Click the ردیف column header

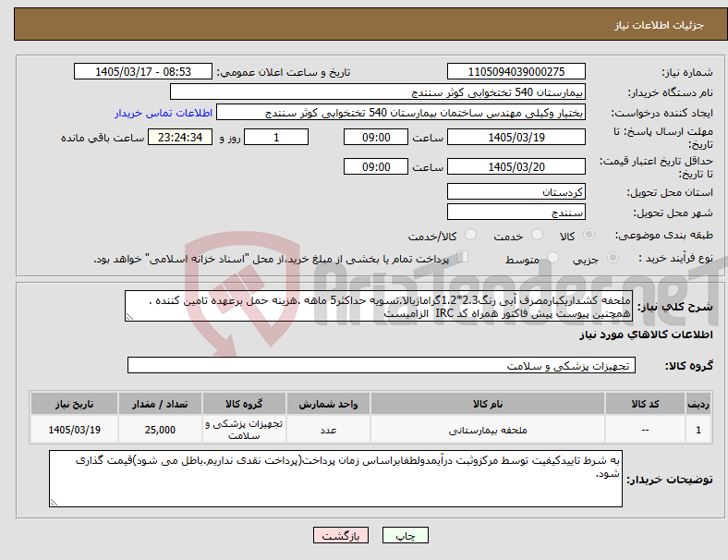[x=698, y=404]
